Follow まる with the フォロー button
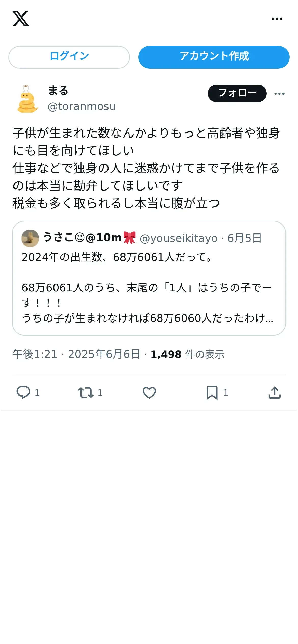Image resolution: width=298 pixels, height=644 pixels. [237, 93]
